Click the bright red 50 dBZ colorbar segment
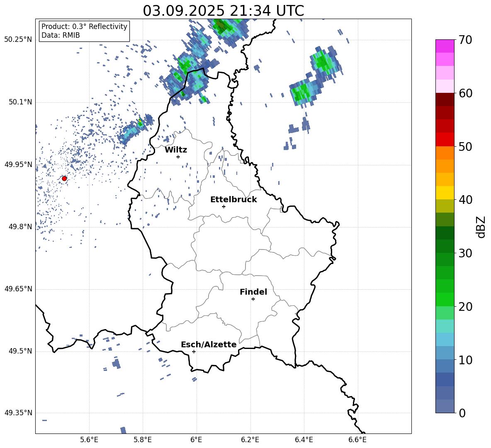The height and width of the screenshot is (448, 491). coord(445,140)
